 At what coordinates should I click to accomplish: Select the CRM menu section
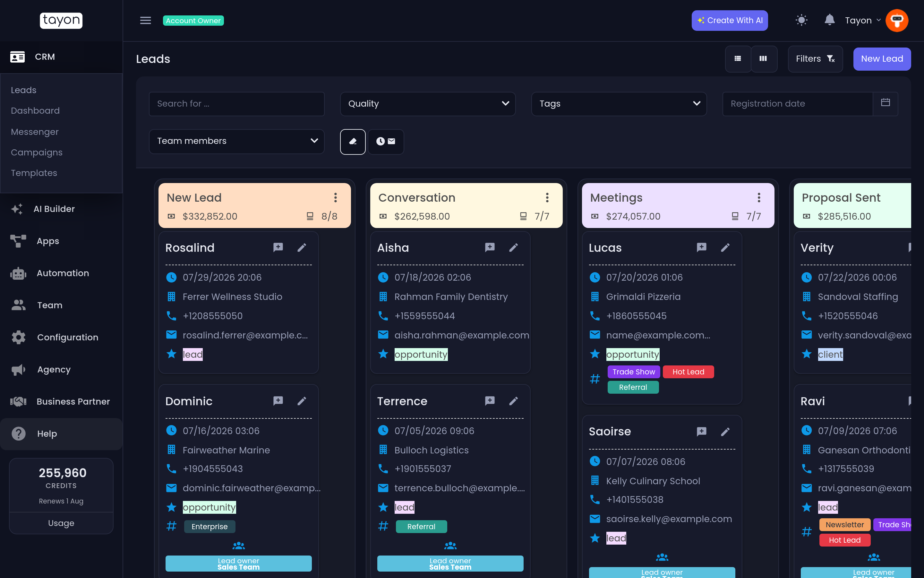pos(61,57)
